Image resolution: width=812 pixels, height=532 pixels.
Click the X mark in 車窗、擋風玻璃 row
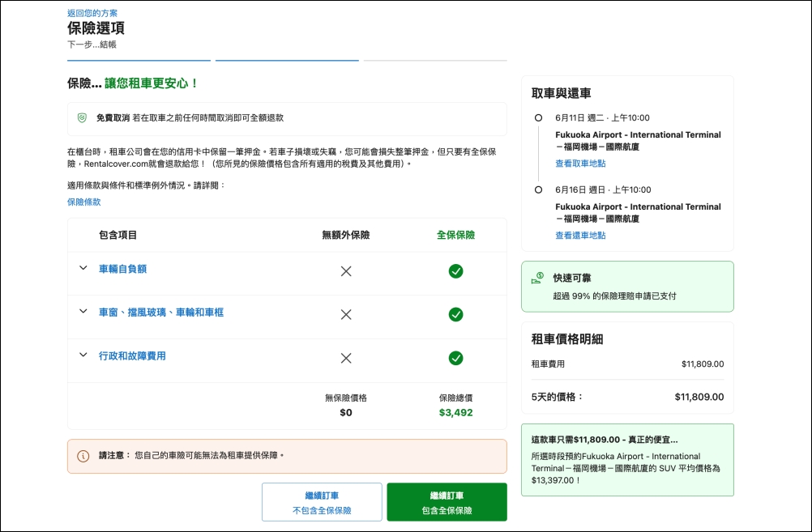[346, 315]
